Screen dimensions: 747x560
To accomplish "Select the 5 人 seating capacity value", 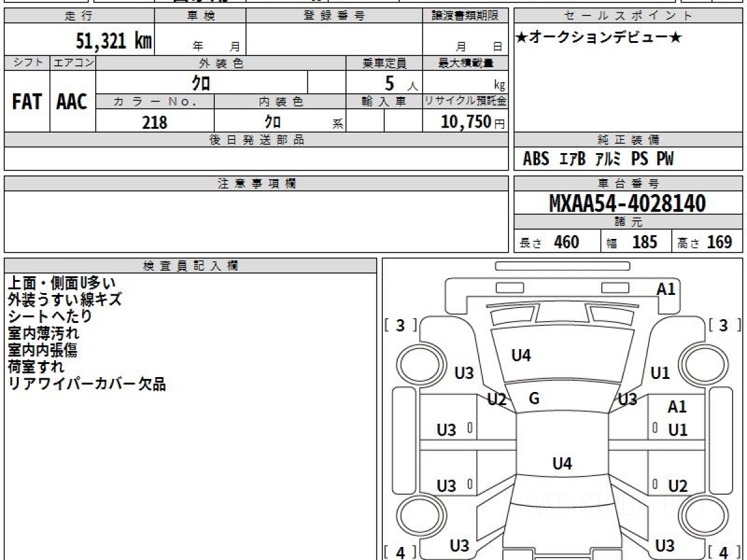I will (x=401, y=83).
